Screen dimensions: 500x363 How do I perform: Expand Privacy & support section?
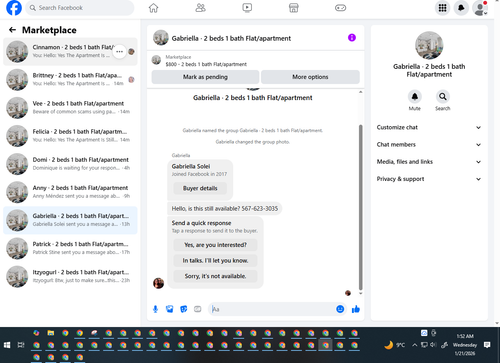(x=429, y=179)
